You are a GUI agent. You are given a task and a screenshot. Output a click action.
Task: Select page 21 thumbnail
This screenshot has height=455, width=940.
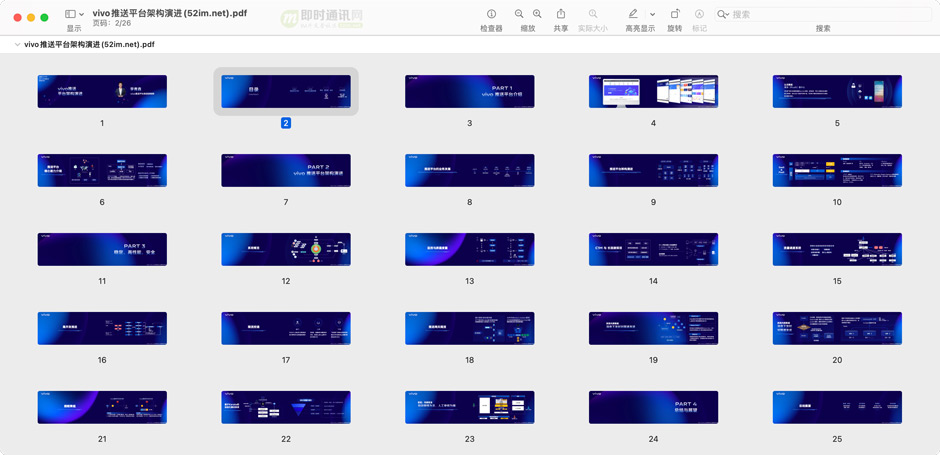102,408
